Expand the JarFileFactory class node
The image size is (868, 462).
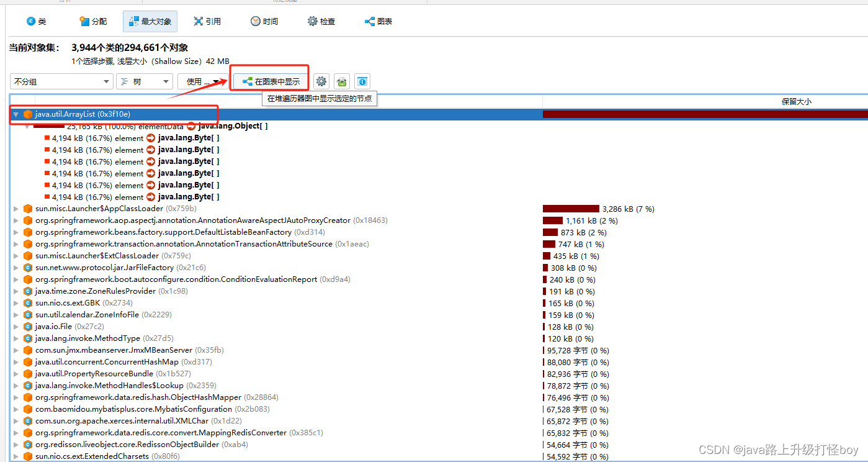(x=16, y=268)
